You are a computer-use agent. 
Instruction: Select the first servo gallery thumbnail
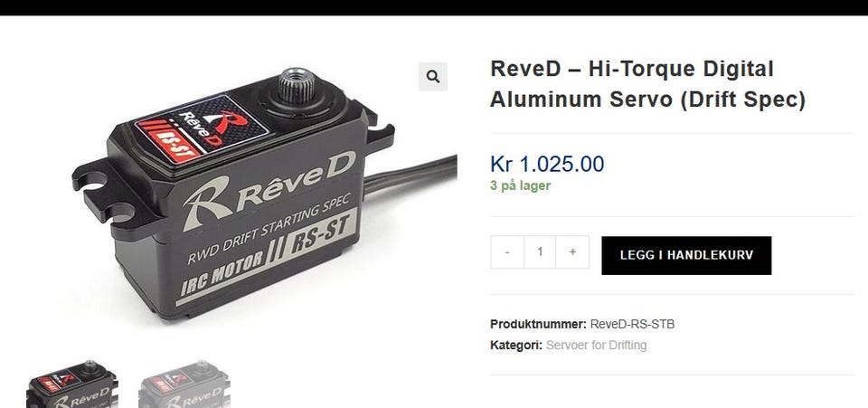click(x=72, y=384)
